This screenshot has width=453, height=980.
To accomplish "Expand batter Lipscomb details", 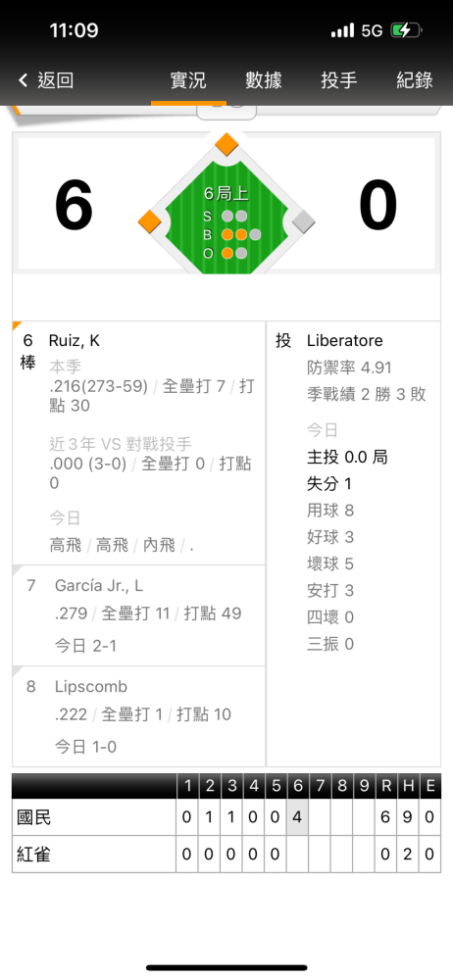I will [x=139, y=716].
